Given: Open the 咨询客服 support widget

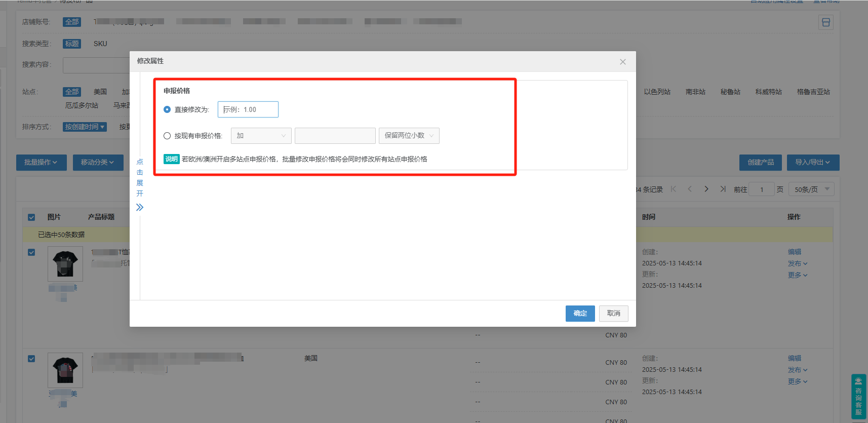Looking at the screenshot, I should coord(858,396).
